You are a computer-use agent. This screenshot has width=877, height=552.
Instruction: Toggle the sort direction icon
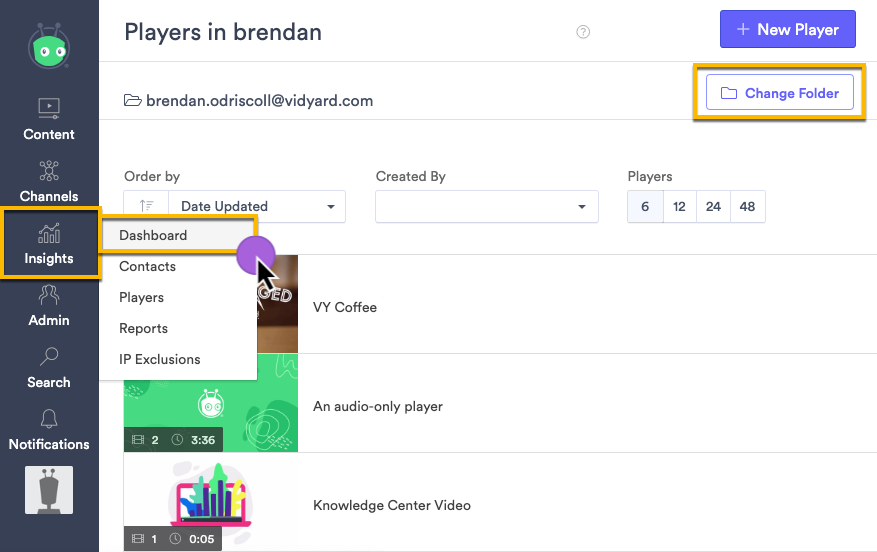point(146,206)
